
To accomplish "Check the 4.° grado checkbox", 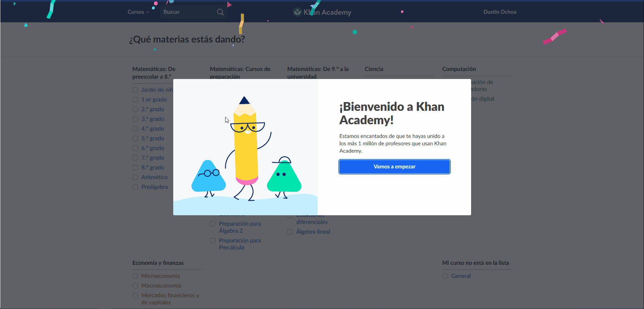I will pyautogui.click(x=135, y=129).
